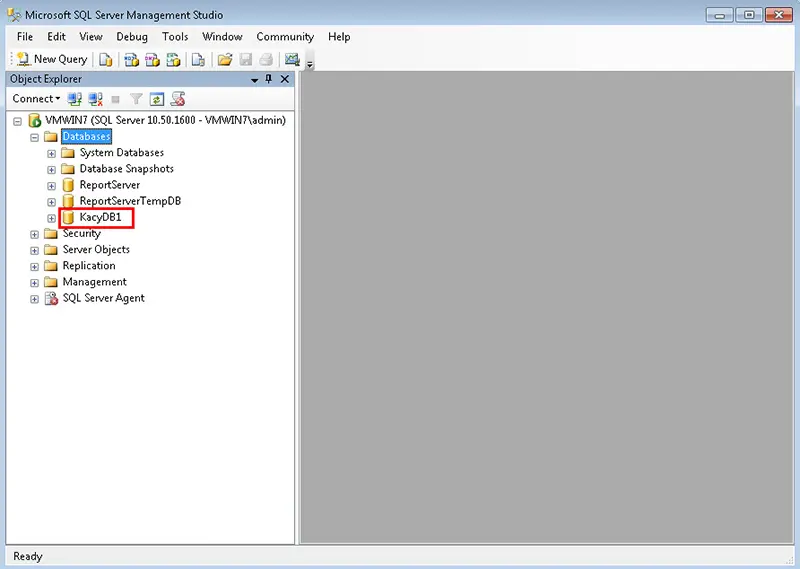Click Database Engine Query icon
The width and height of the screenshot is (800, 569).
106,60
